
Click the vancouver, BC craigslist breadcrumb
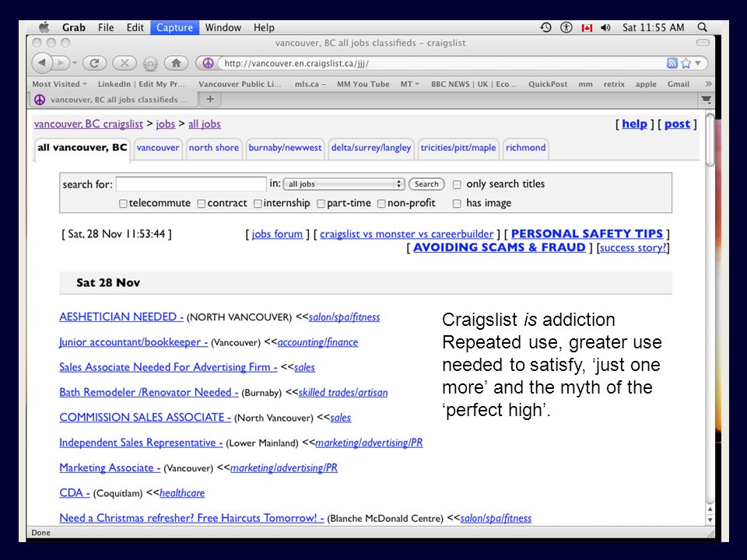tap(89, 124)
